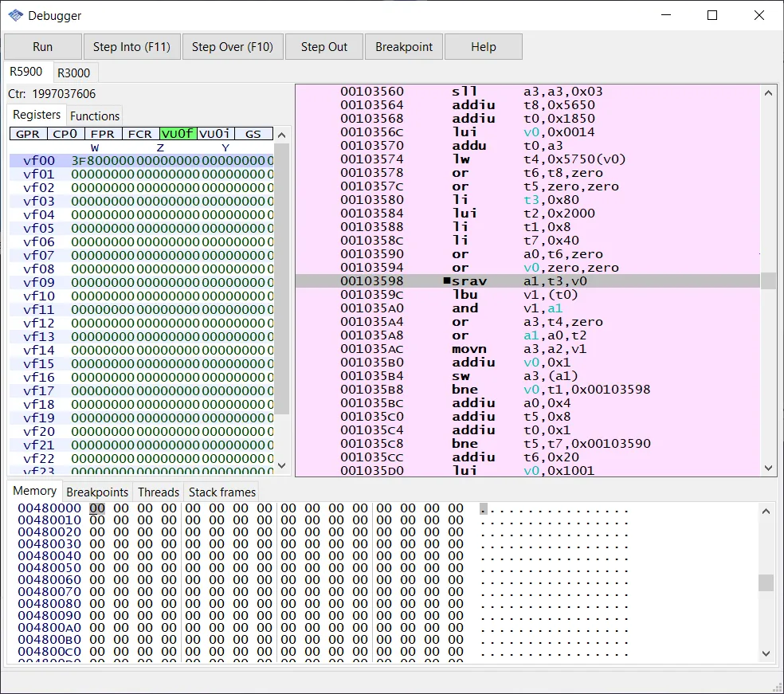Click Step Over (F10) button
Viewport: 784px width, 694px height.
pos(233,47)
